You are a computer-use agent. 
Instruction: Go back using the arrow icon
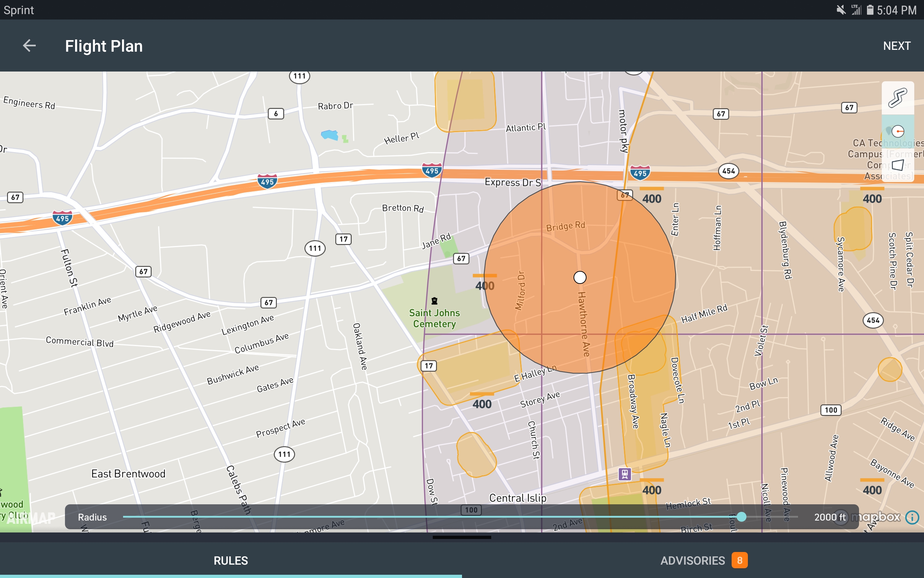coord(29,46)
